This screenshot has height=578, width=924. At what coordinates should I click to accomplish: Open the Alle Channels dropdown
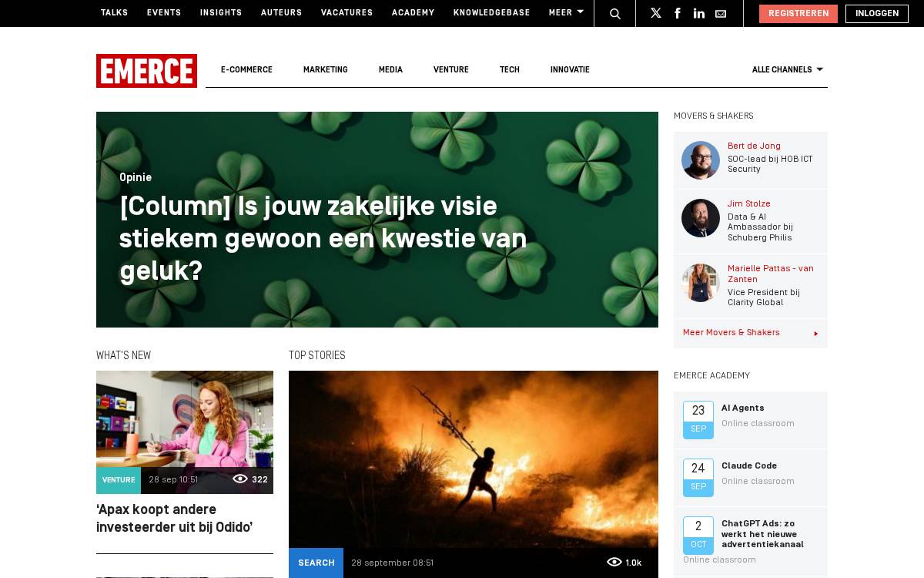pyautogui.click(x=788, y=69)
